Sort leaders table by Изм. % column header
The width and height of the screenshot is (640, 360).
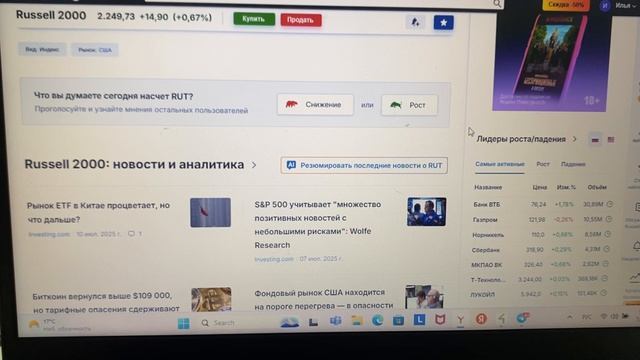tap(566, 187)
